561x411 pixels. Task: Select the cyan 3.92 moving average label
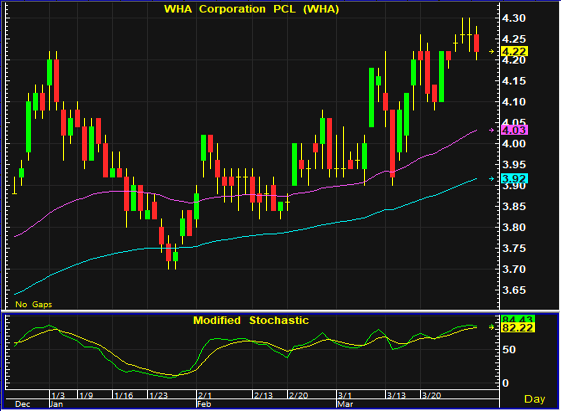click(x=514, y=178)
